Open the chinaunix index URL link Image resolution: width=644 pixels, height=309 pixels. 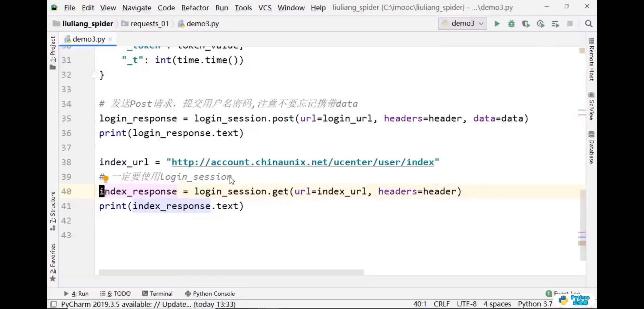tap(303, 162)
